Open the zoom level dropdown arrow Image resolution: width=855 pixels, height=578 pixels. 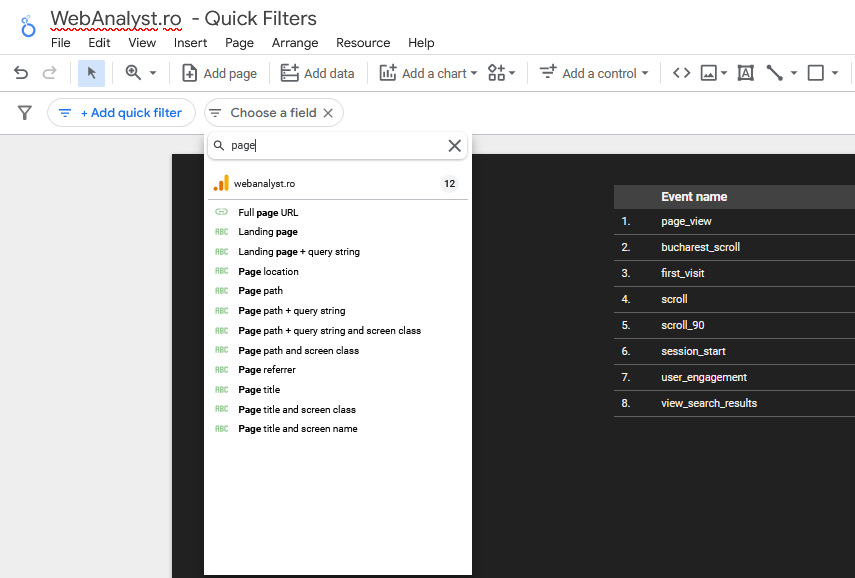click(153, 73)
